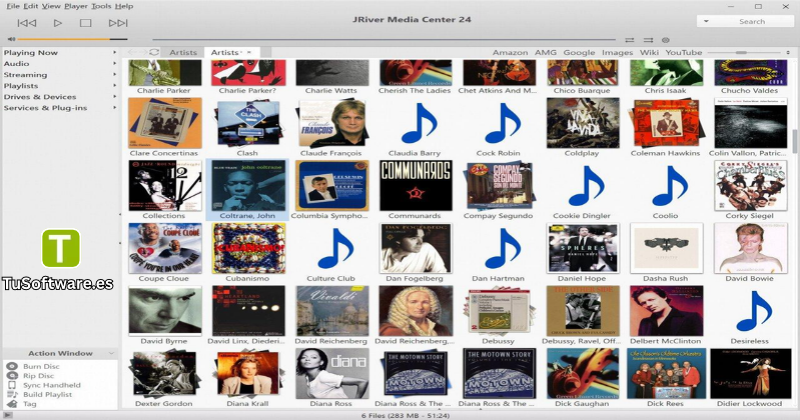Click the play icon in status bar

(x=7, y=415)
